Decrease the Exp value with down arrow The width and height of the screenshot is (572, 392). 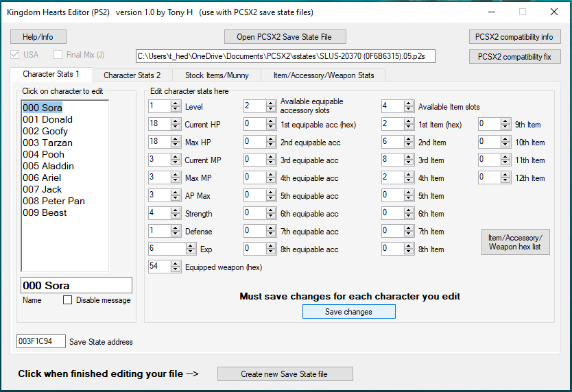[x=190, y=252]
